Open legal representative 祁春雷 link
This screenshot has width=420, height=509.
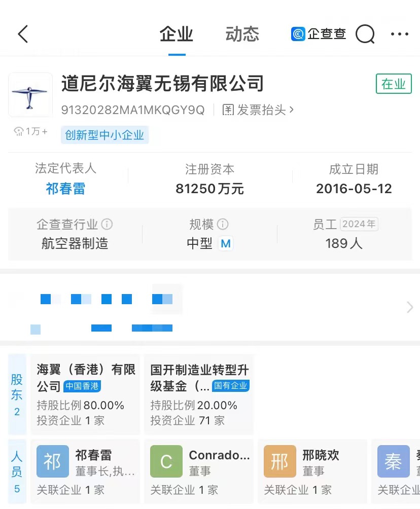click(65, 189)
